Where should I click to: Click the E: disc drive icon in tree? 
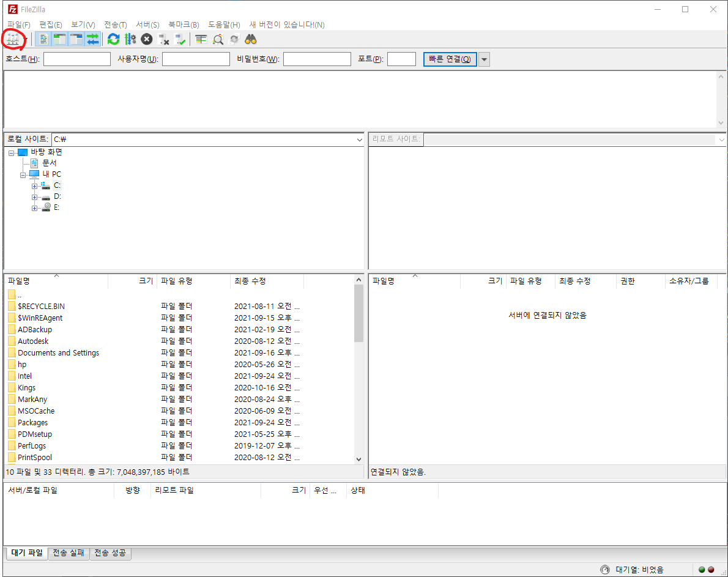pyautogui.click(x=46, y=207)
